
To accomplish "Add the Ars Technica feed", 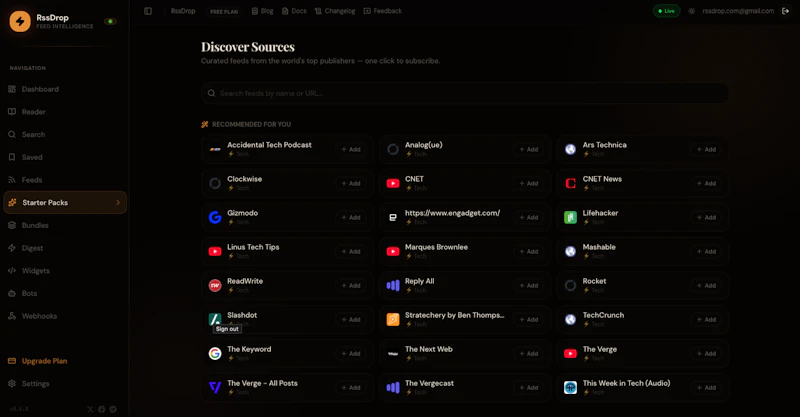I will [707, 150].
